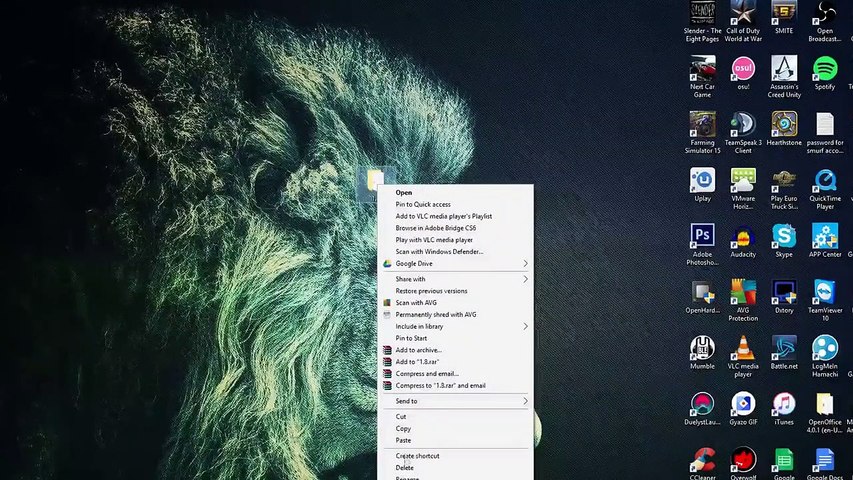This screenshot has height=480, width=853.
Task: Launch Skype from the desktop
Action: (784, 241)
